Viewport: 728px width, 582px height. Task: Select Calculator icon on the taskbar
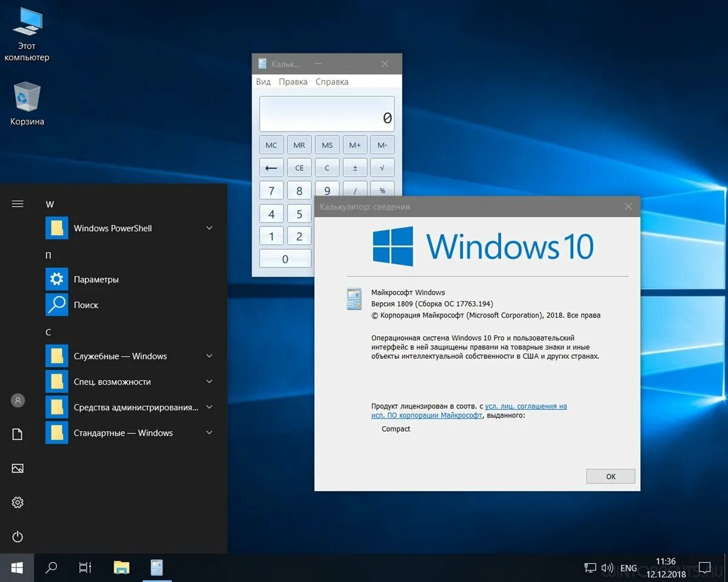coord(157,567)
